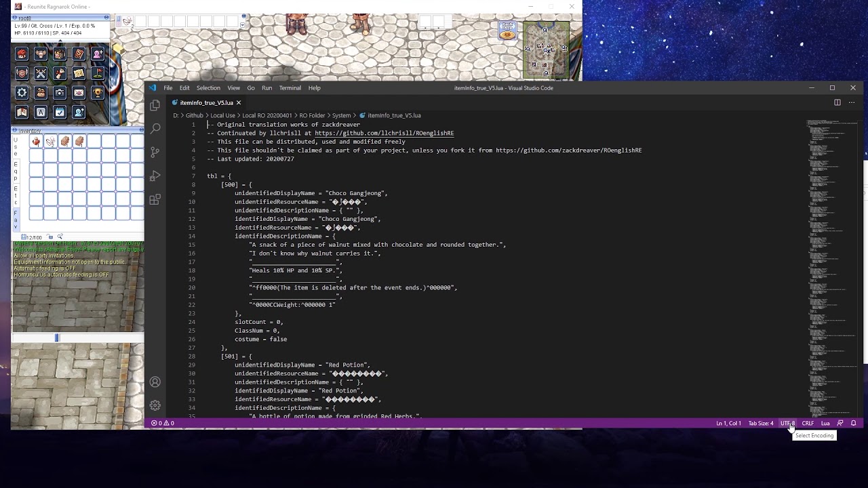Click the guild shield icon in game menu
The width and height of the screenshot is (868, 488).
22,73
